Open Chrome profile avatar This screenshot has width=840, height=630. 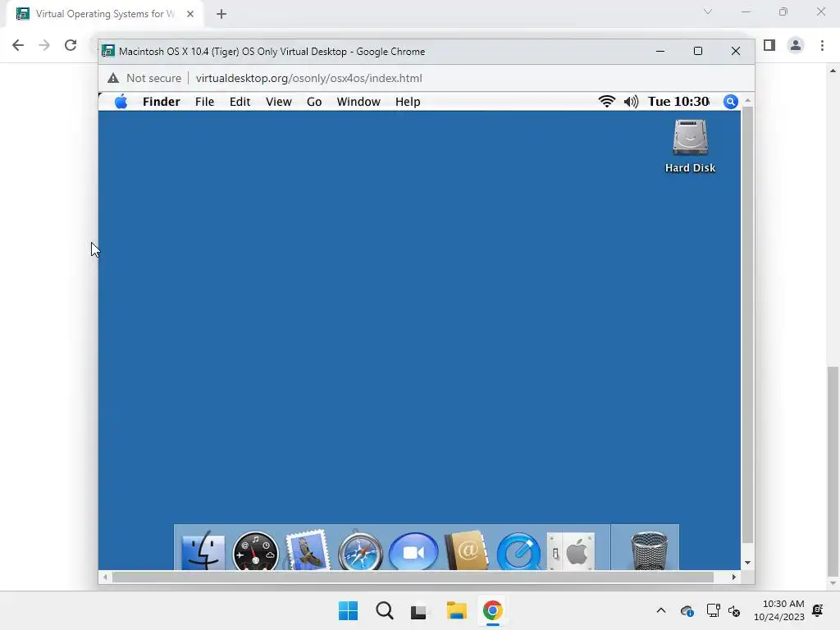796,45
